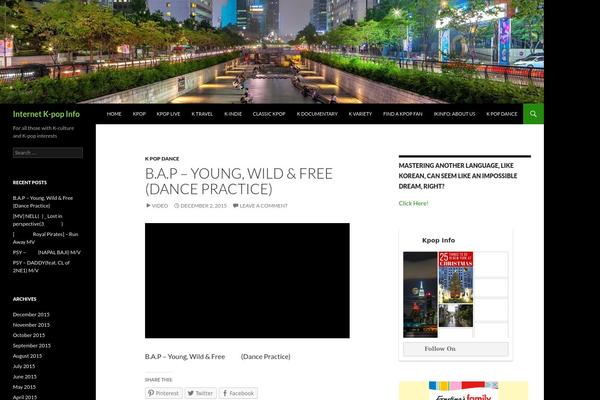Open August 2015 archive

[x=27, y=356]
